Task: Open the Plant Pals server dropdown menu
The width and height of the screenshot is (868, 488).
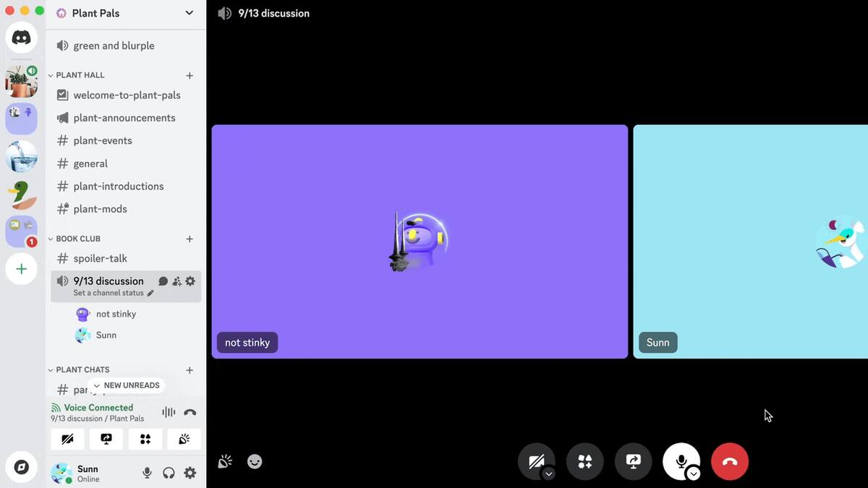Action: (x=189, y=13)
